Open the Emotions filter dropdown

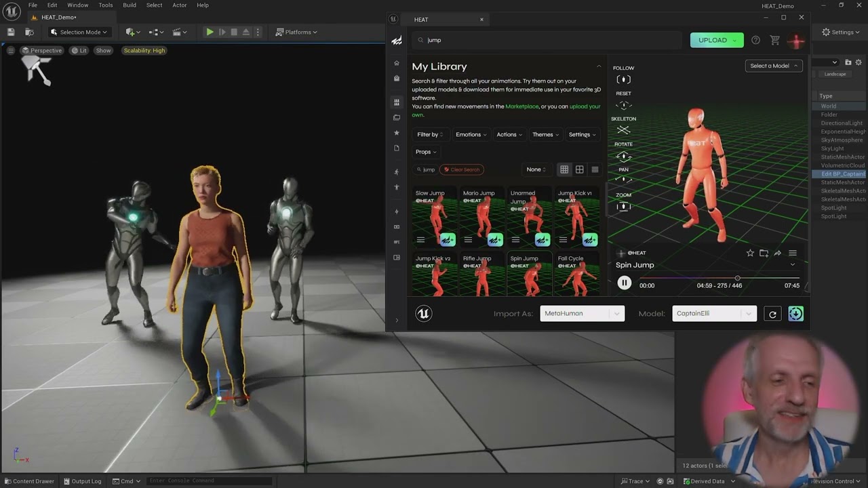click(x=471, y=134)
